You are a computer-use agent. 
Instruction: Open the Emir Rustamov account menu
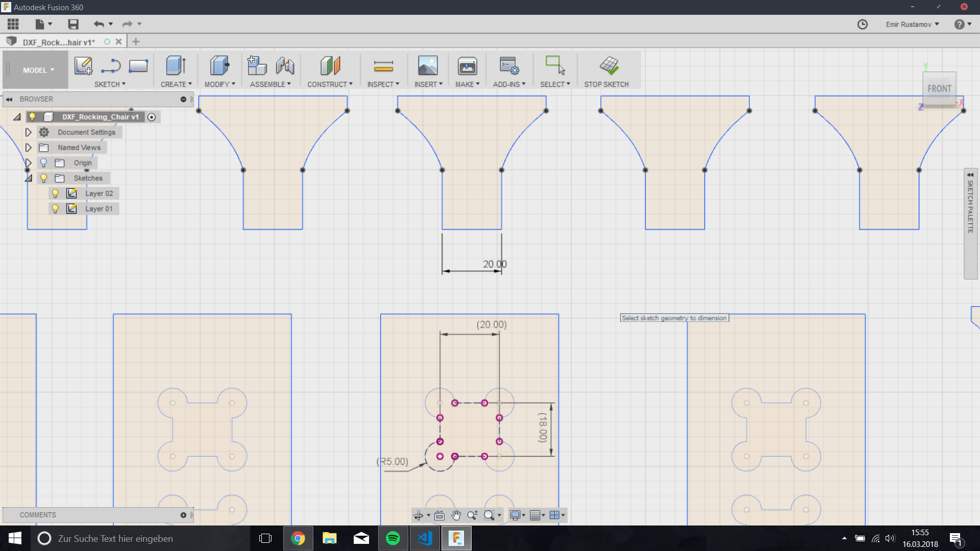point(912,24)
